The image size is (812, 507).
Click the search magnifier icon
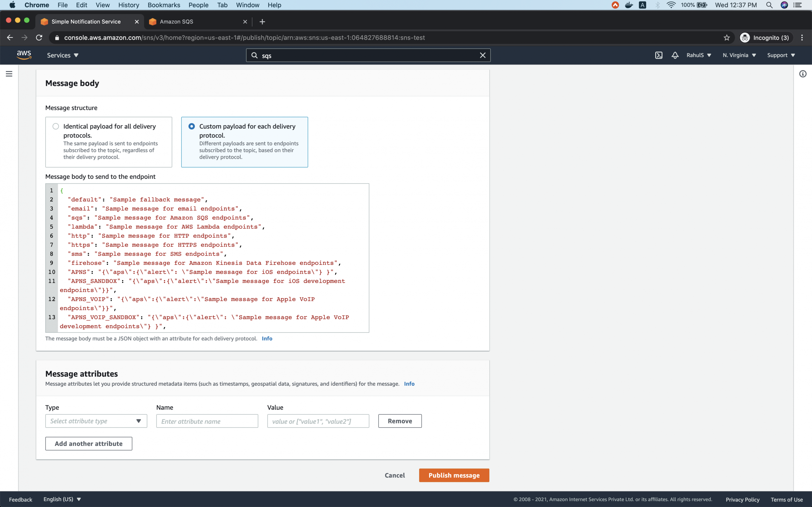coord(254,55)
